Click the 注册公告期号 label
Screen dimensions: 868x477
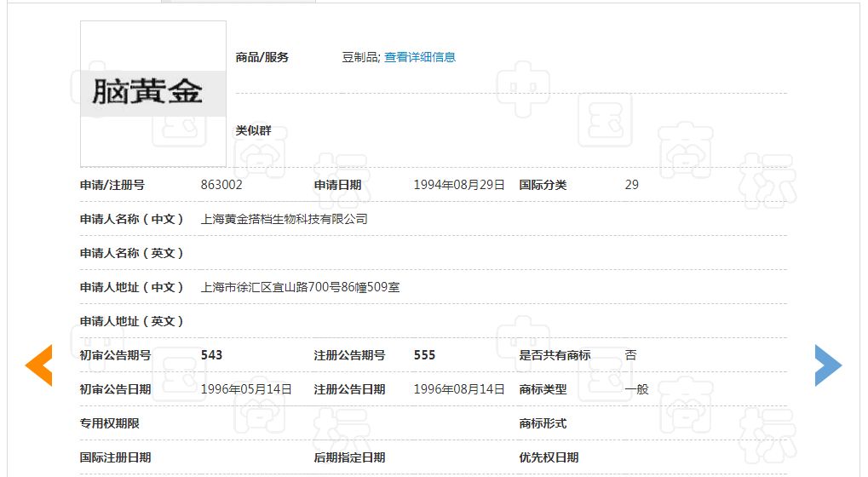pyautogui.click(x=350, y=355)
